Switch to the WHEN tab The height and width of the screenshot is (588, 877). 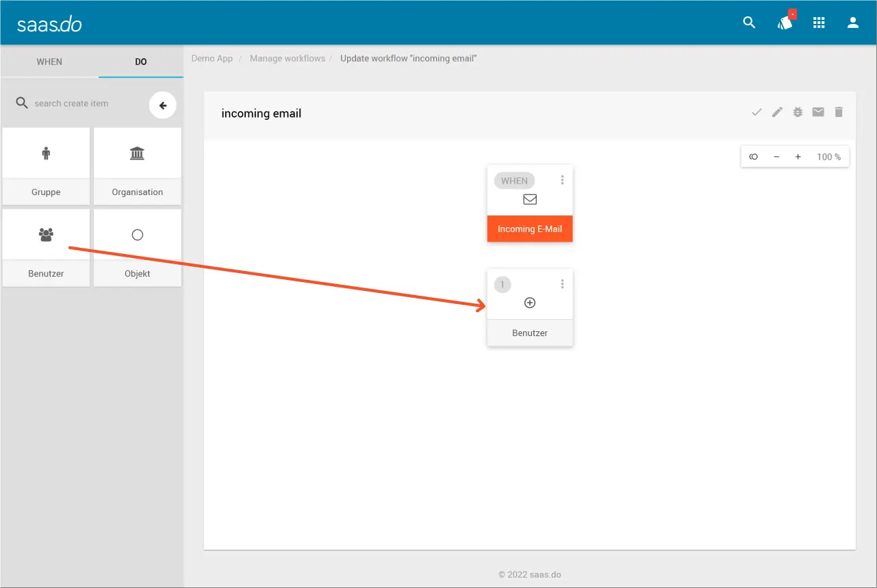pyautogui.click(x=49, y=62)
